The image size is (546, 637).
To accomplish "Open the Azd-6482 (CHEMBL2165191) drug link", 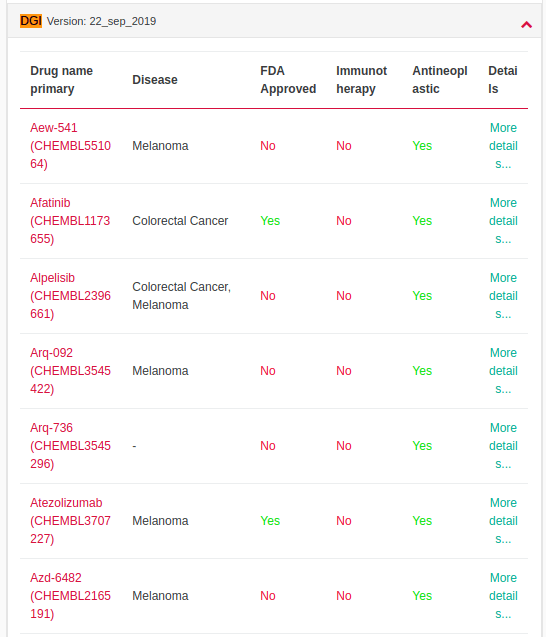I will (x=70, y=596).
